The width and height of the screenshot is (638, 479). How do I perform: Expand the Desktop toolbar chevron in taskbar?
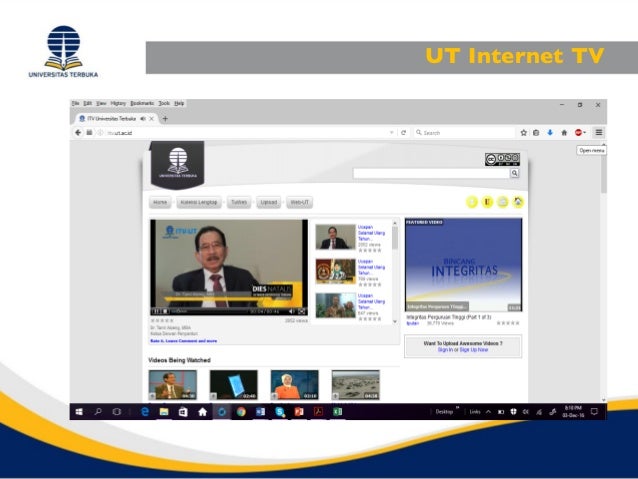[x=457, y=408]
